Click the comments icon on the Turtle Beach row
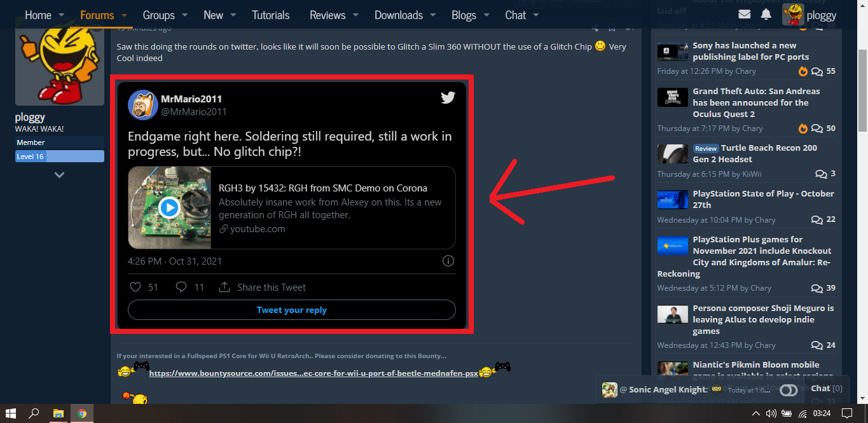The width and height of the screenshot is (868, 423). [x=821, y=174]
